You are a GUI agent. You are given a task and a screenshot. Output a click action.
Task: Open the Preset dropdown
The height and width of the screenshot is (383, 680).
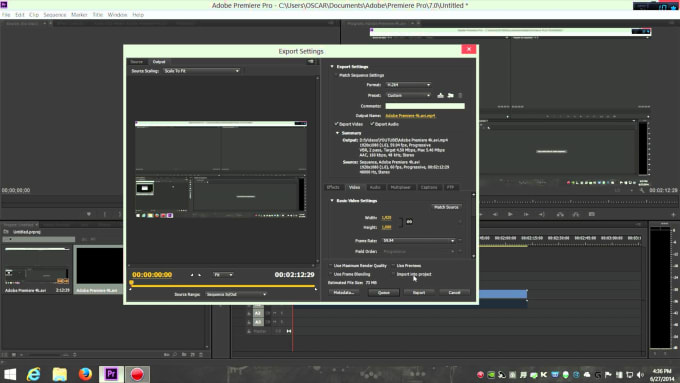pos(408,95)
